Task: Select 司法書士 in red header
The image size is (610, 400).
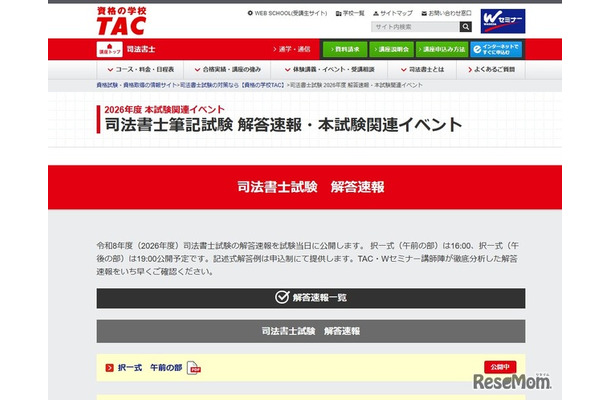Action: (x=141, y=49)
